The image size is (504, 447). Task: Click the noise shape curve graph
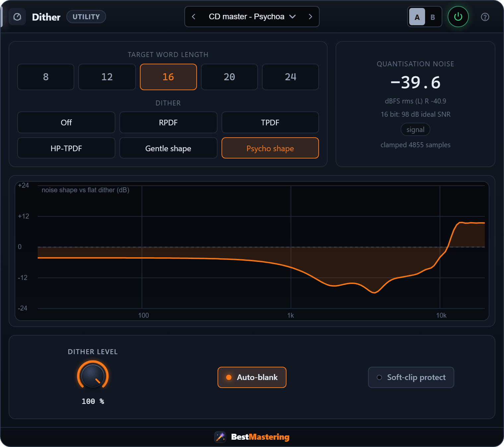[x=252, y=251]
